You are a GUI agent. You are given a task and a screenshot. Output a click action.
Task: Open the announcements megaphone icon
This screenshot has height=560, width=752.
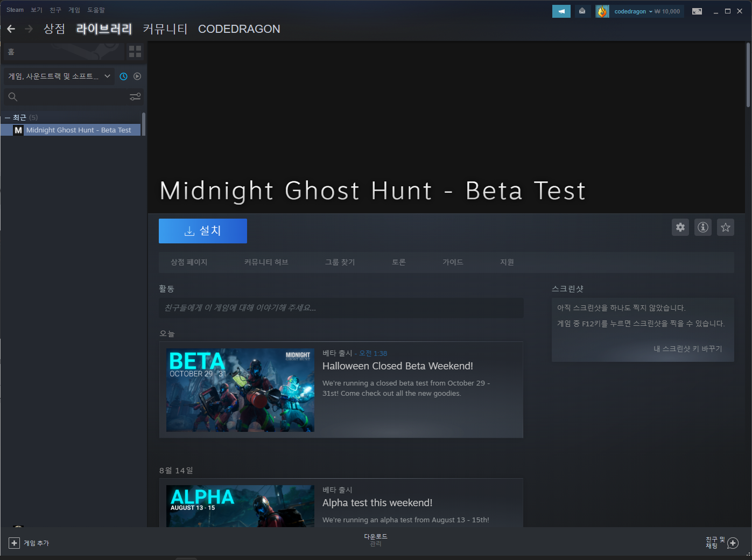(561, 11)
